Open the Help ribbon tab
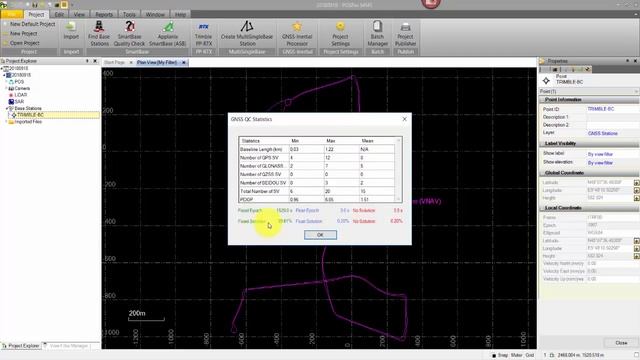Viewport: 640px width, 360px height. click(x=180, y=14)
